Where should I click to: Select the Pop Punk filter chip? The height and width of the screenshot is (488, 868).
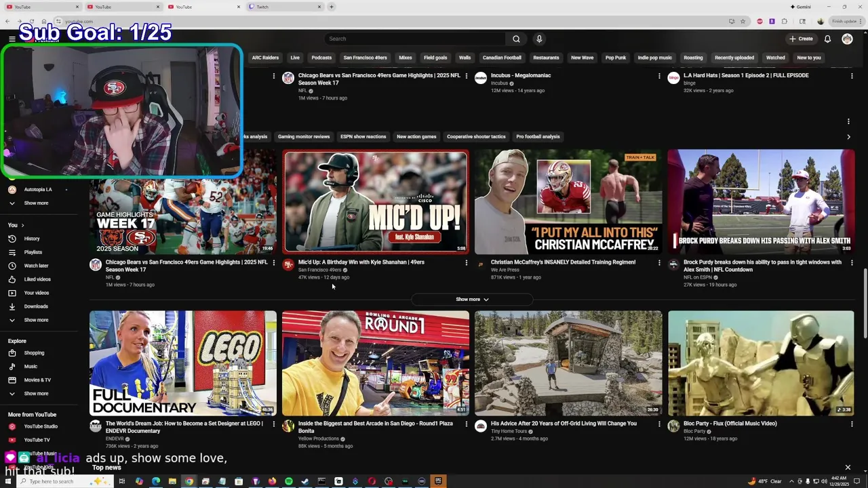pos(616,58)
